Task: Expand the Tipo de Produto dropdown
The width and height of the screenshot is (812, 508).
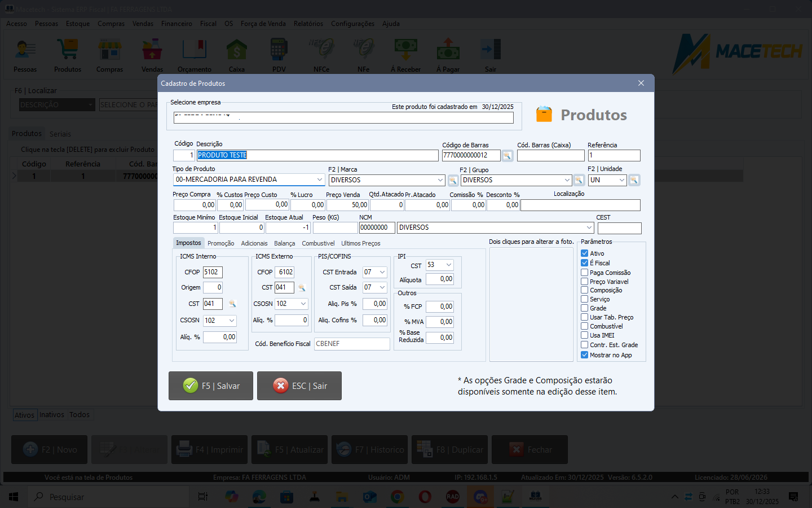Action: coord(319,179)
